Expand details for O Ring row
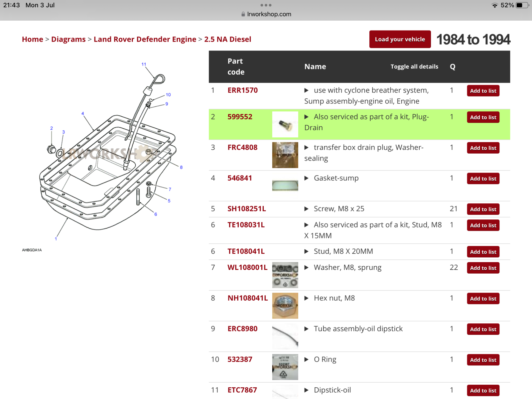532x399 pixels. [307, 359]
